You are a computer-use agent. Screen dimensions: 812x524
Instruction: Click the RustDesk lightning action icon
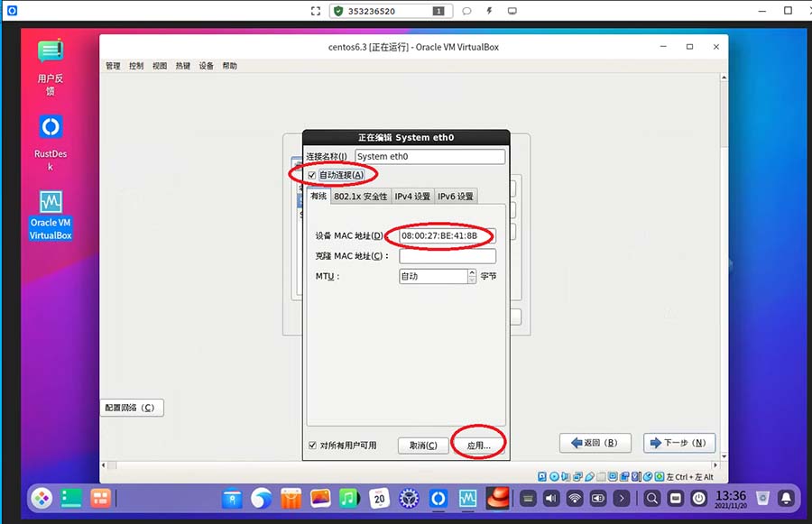pyautogui.click(x=489, y=11)
